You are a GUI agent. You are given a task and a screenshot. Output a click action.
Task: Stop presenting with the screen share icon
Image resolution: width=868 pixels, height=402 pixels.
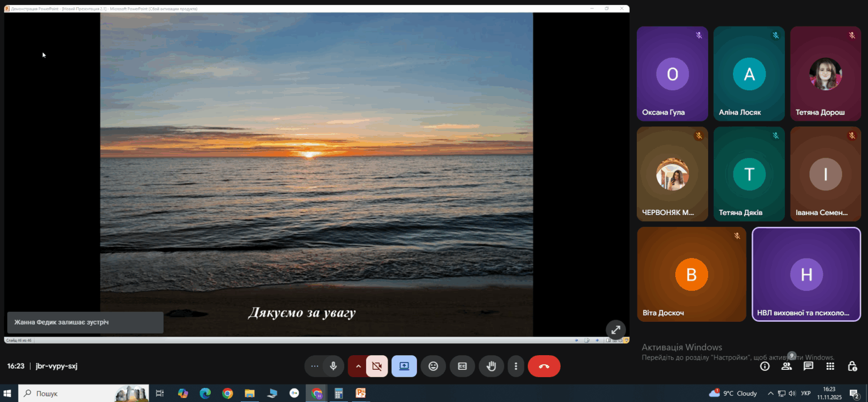(404, 366)
